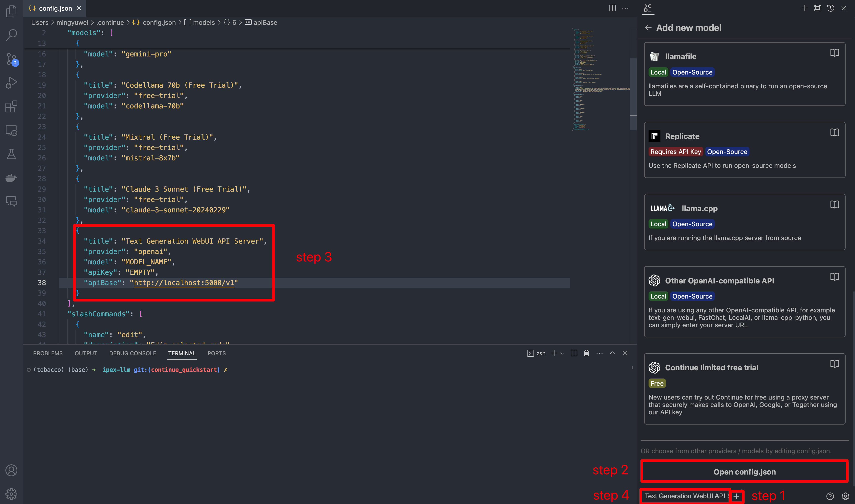
Task: Maximize the terminal panel size
Action: 612,353
